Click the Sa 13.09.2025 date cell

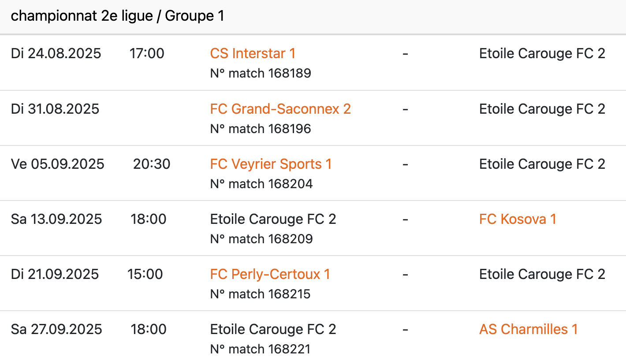[56, 219]
